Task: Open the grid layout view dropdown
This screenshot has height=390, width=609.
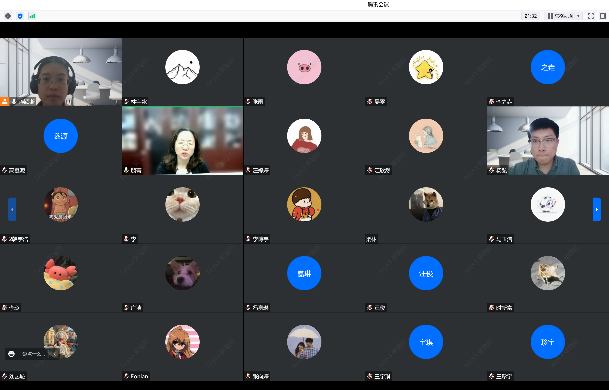Action: coord(564,16)
